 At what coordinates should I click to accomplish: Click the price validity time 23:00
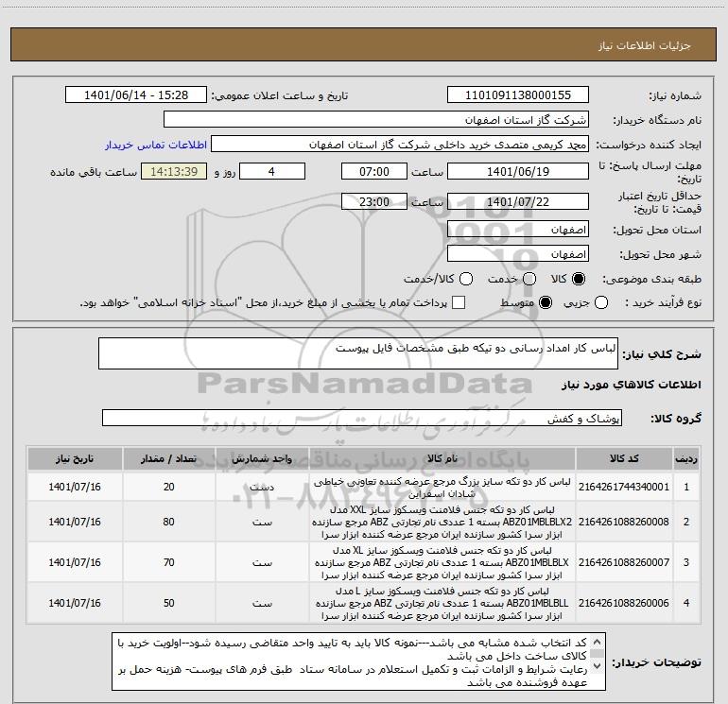point(374,201)
